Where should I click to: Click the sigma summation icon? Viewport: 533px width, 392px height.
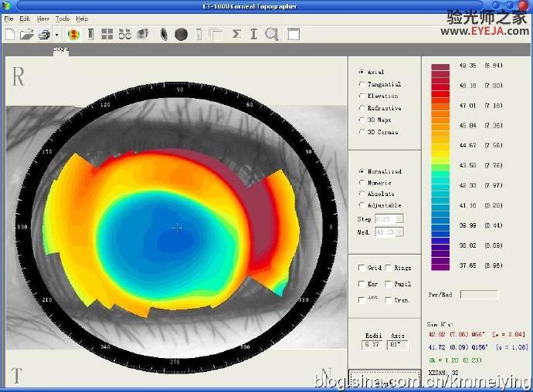236,34
